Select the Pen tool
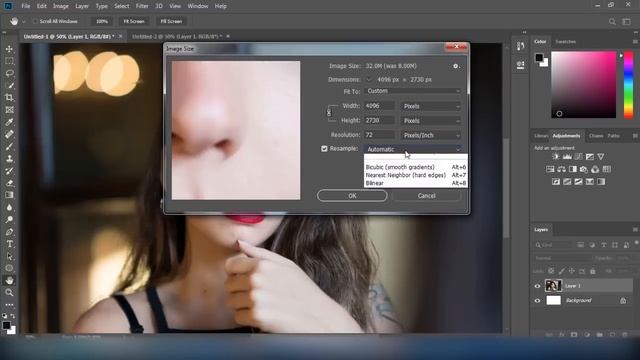 point(9,232)
